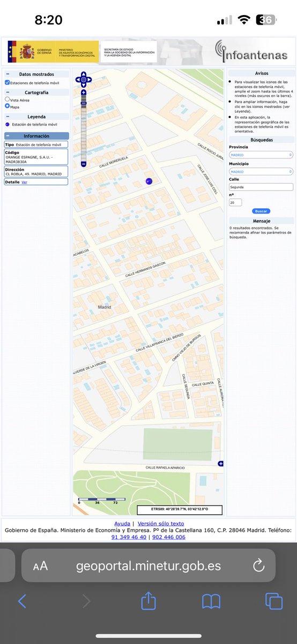Select the Vista Aérea radio button
The width and height of the screenshot is (297, 644).
point(7,99)
